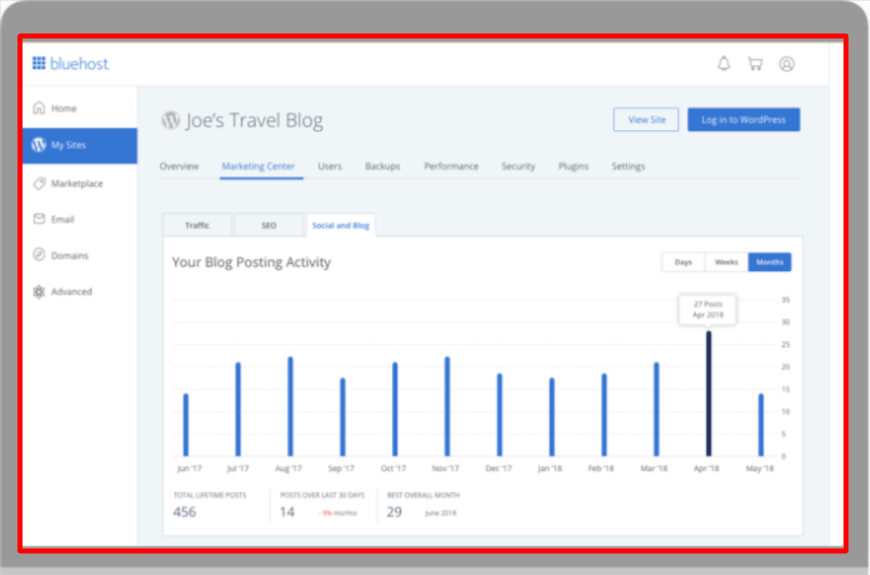Select My Sites in the sidebar

coord(79,145)
